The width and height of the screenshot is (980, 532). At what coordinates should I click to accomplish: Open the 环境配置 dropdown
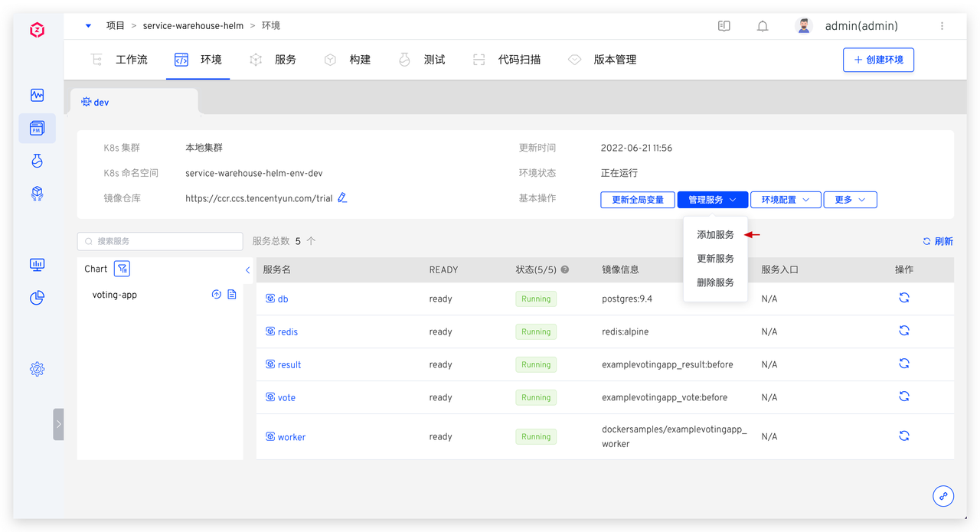[785, 200]
